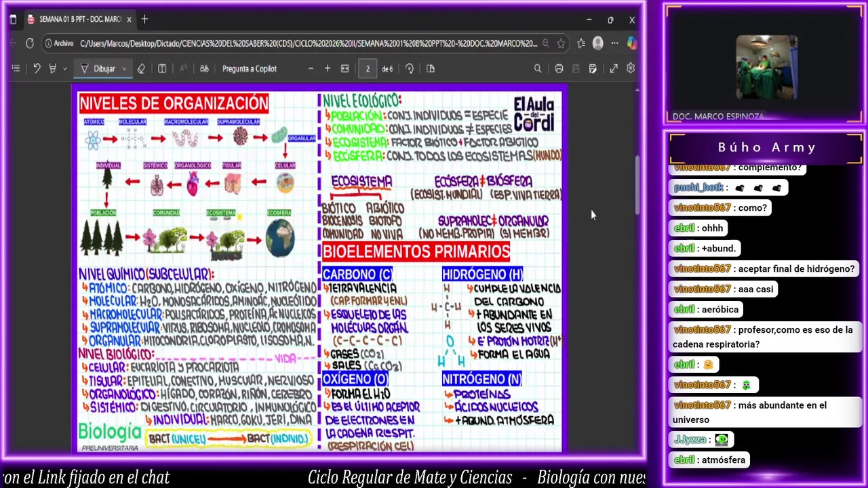Click the BIOELEMENTOS PRIMARIOS heading
868x488 pixels.
(416, 251)
